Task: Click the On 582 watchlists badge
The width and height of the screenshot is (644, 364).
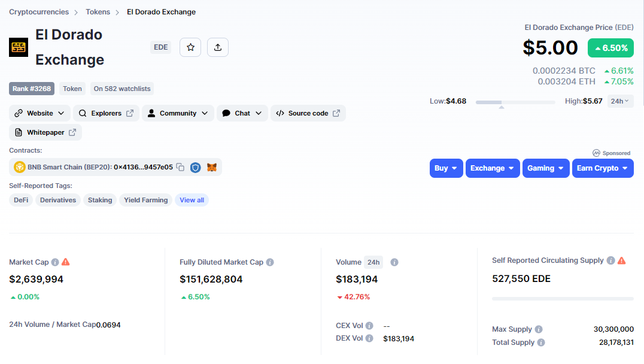Action: (x=122, y=89)
